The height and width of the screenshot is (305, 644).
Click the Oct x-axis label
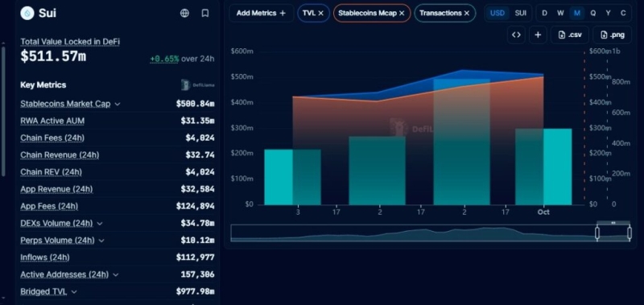(x=543, y=212)
